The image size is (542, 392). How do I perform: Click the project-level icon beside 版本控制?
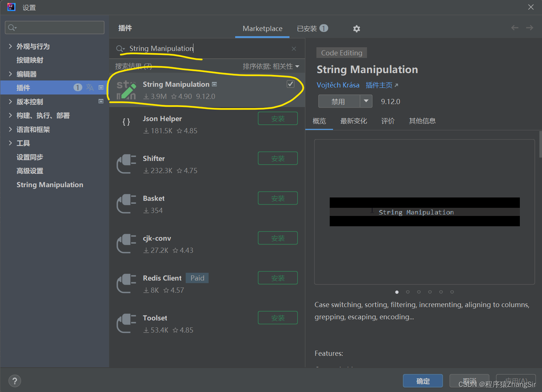click(101, 101)
